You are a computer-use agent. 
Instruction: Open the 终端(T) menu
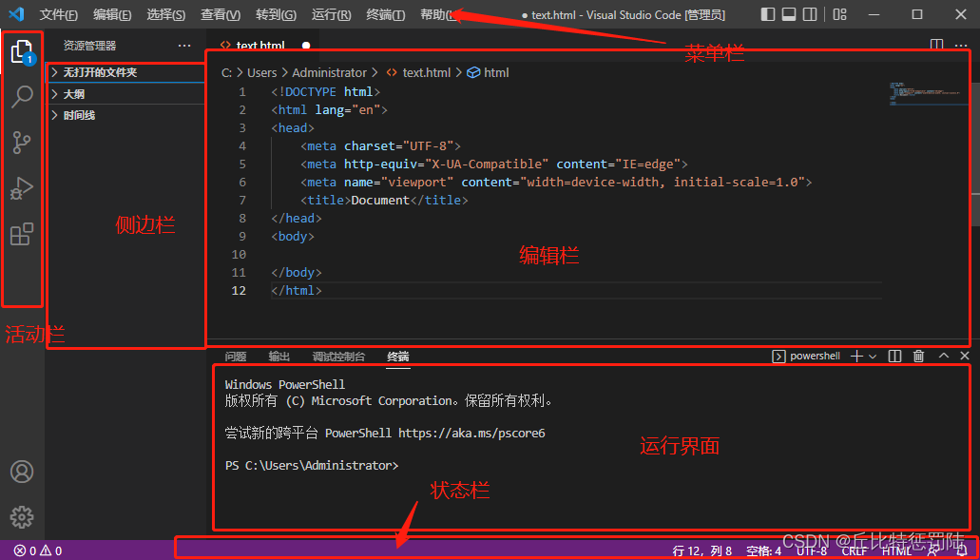tap(385, 15)
